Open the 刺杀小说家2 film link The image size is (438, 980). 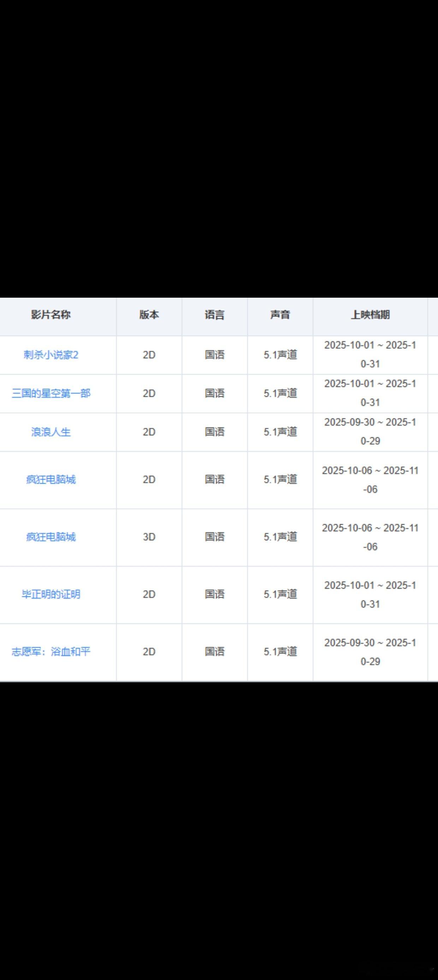(51, 355)
